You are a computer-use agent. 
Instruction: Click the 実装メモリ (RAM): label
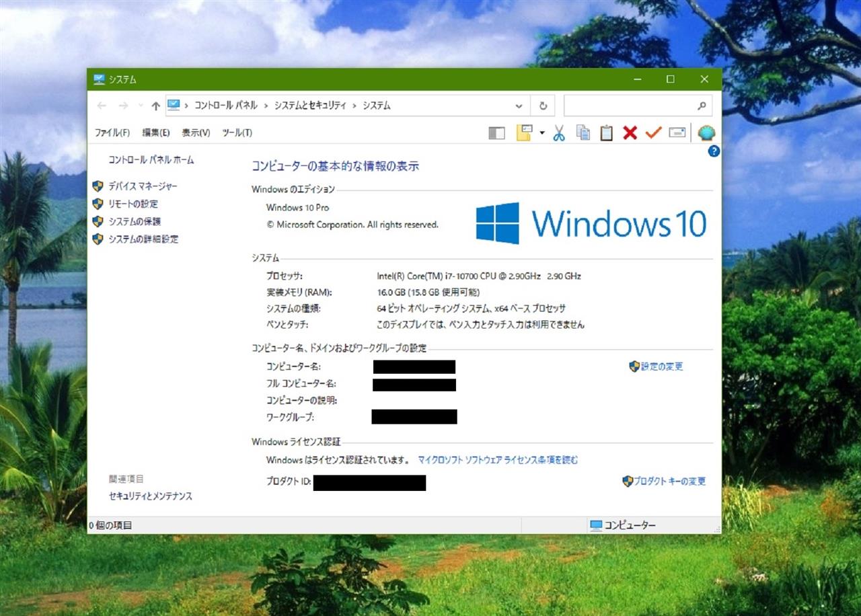(x=299, y=293)
